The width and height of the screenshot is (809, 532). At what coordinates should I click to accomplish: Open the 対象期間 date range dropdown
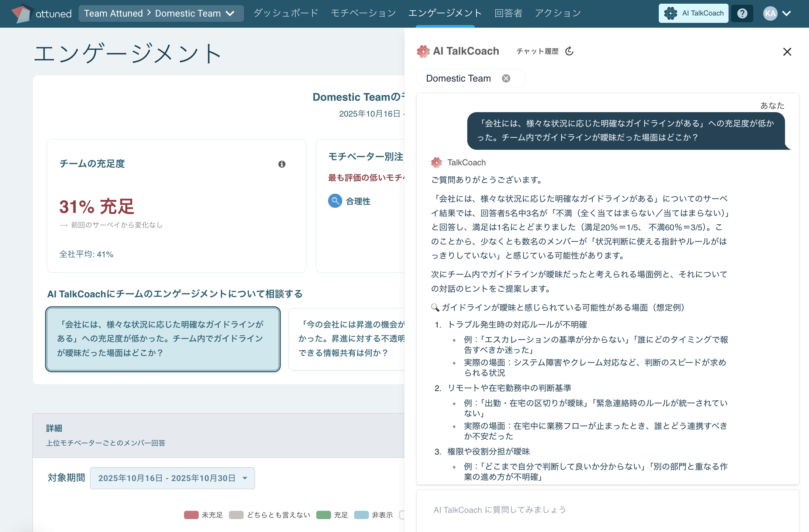[172, 478]
